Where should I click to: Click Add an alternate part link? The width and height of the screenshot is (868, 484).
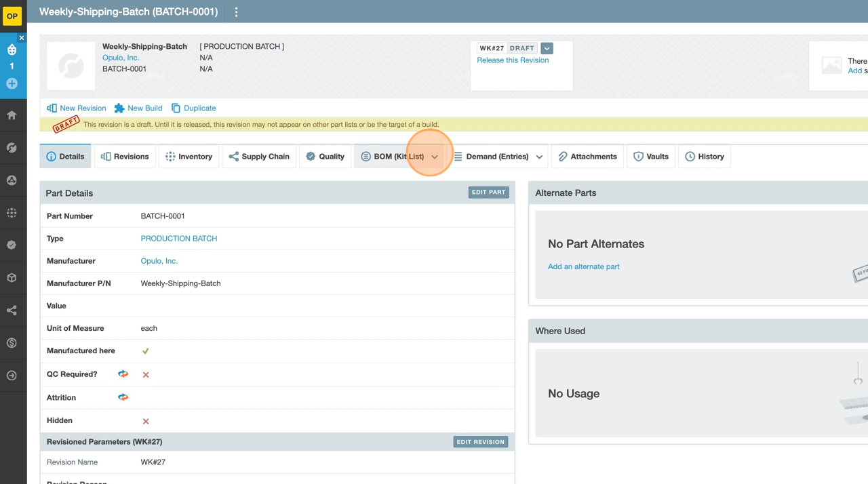[x=583, y=266]
